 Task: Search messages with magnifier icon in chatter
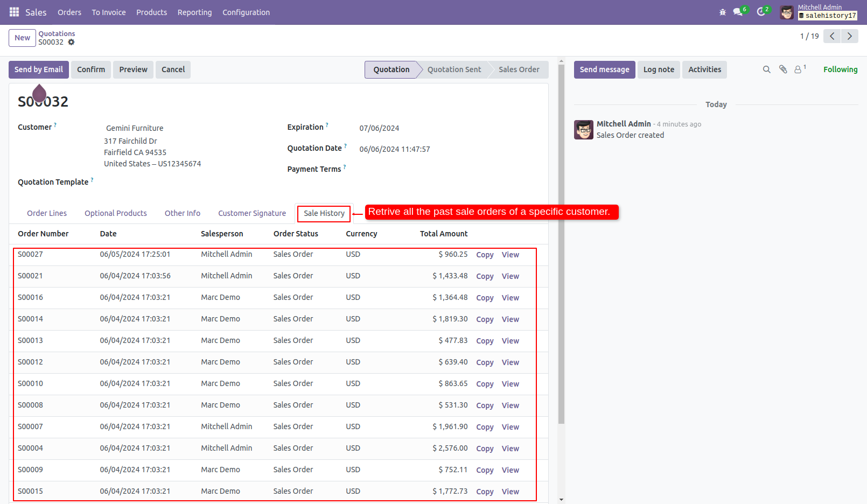[766, 69]
